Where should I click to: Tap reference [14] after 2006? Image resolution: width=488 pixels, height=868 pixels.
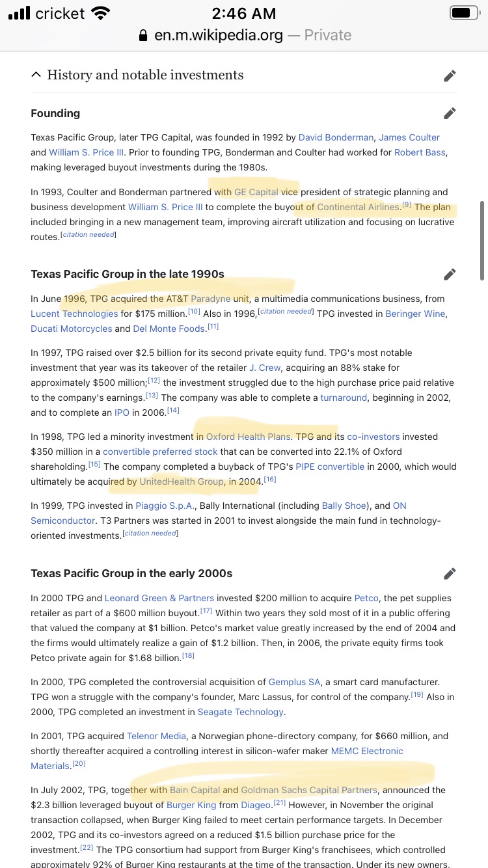[173, 411]
